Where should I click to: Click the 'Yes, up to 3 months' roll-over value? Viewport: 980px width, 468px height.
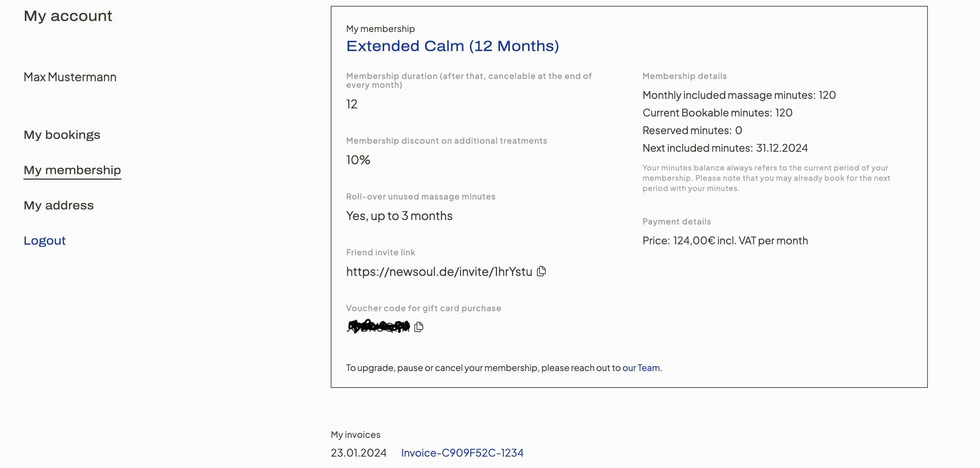click(399, 216)
